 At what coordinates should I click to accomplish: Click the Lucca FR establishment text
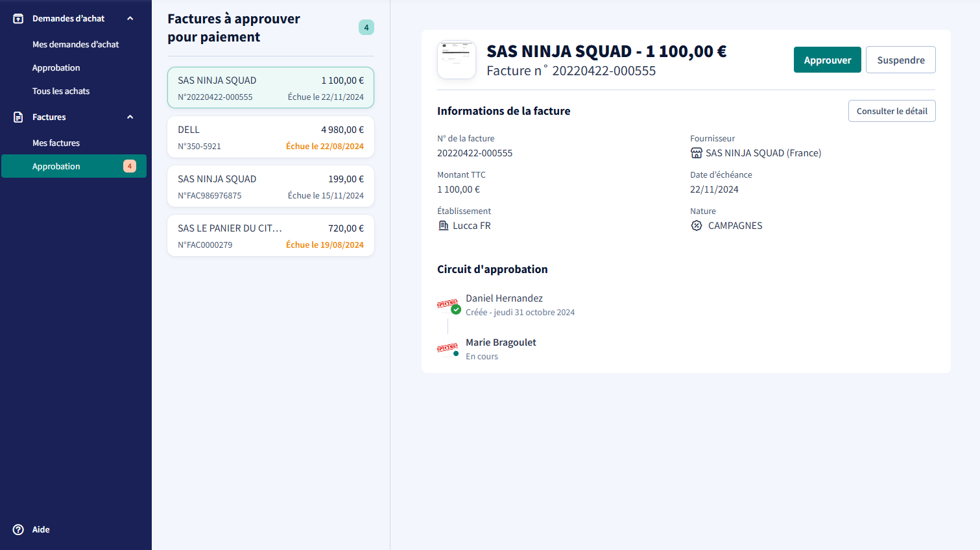pyautogui.click(x=472, y=226)
